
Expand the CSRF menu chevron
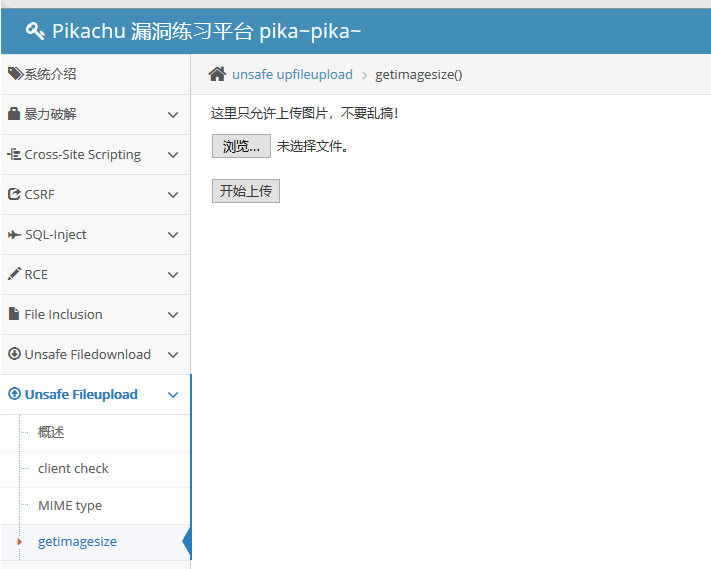pyautogui.click(x=173, y=195)
